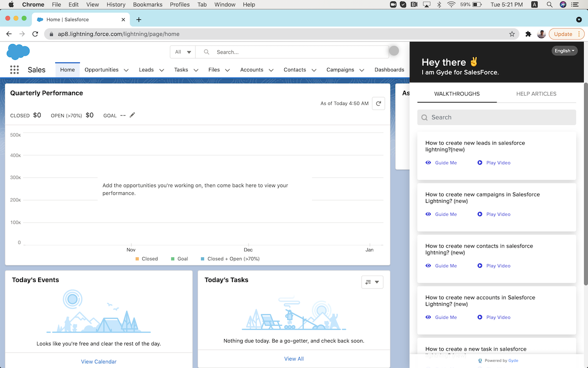Click the Chrome Update button
The width and height of the screenshot is (588, 368).
point(566,34)
